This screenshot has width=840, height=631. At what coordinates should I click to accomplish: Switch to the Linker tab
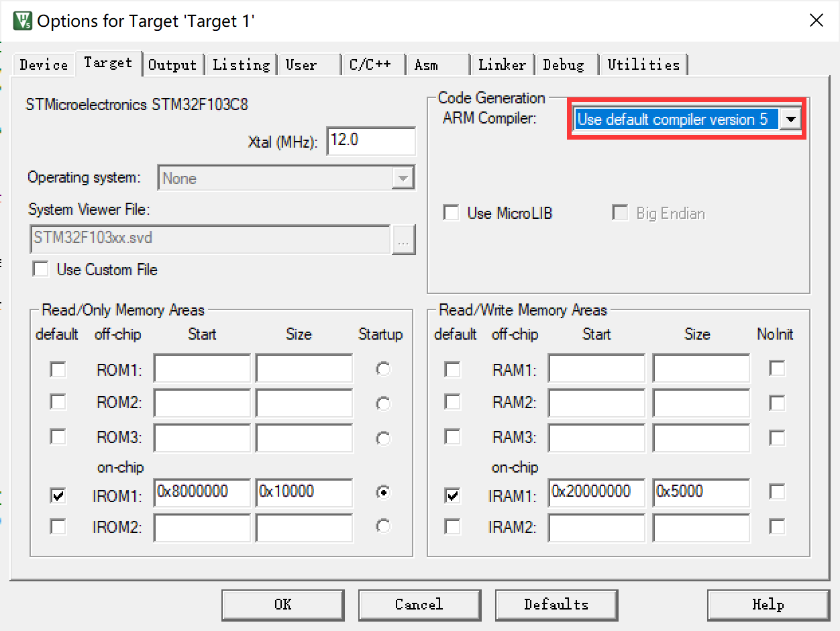[x=502, y=64]
